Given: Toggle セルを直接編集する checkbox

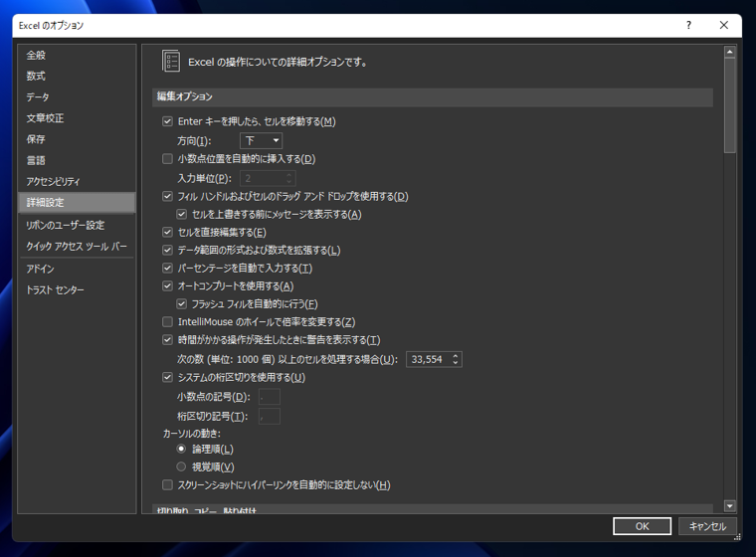Looking at the screenshot, I should pyautogui.click(x=167, y=233).
